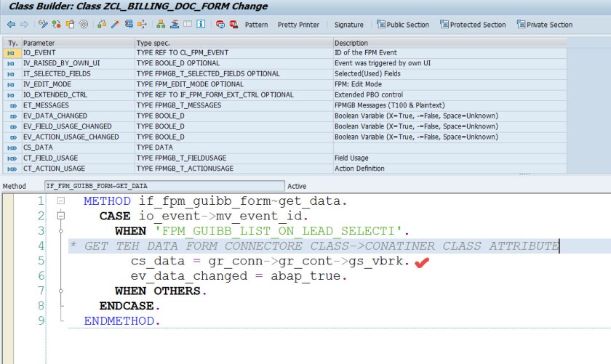This screenshot has height=364, width=611.
Task: Click 'cs_data = gr_conn->gr_cont->gs_vbrk.' statement
Action: click(x=270, y=261)
